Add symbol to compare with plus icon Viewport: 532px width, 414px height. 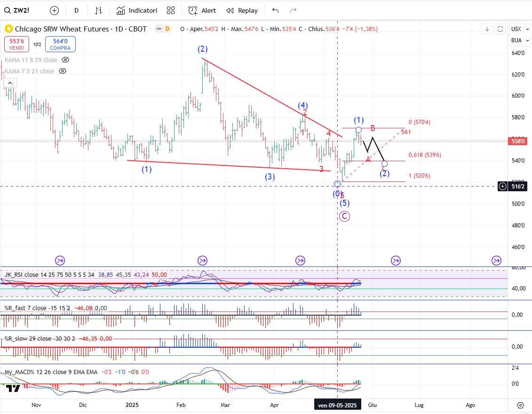[x=54, y=10]
